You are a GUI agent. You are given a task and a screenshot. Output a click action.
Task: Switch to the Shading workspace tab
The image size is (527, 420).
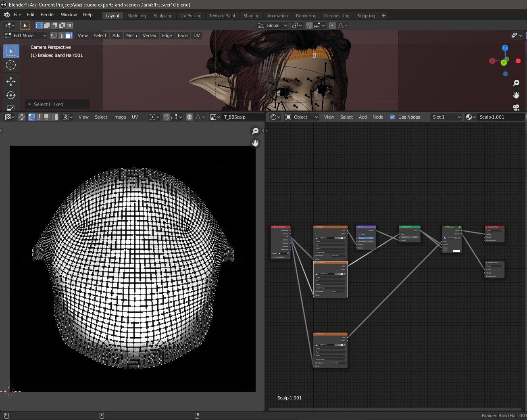click(251, 16)
